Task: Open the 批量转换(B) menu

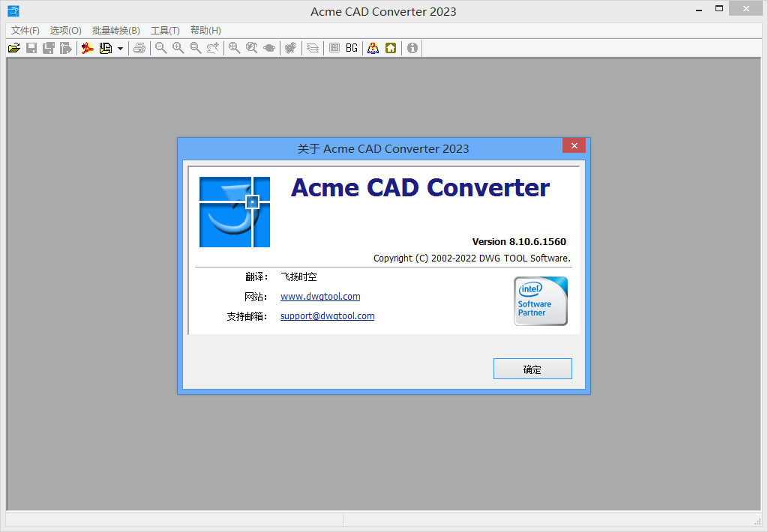Action: coord(116,30)
